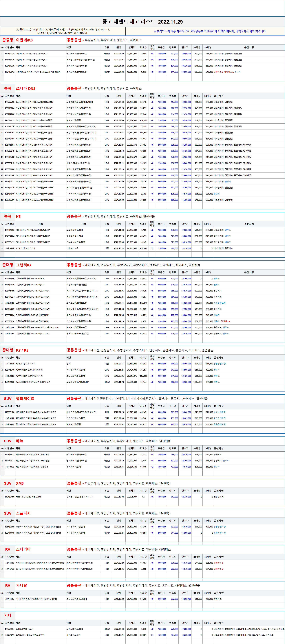
Task: Click the "36,202,000" 신차가 cell
Action: point(132,334)
